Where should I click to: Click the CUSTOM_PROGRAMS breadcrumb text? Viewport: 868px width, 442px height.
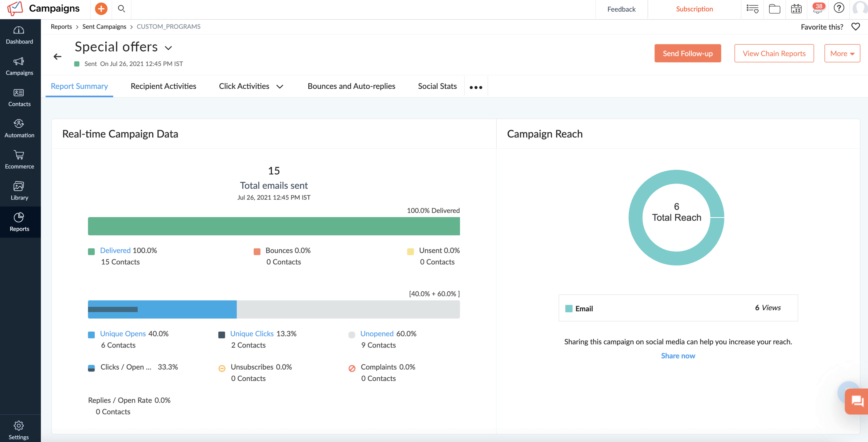point(168,26)
